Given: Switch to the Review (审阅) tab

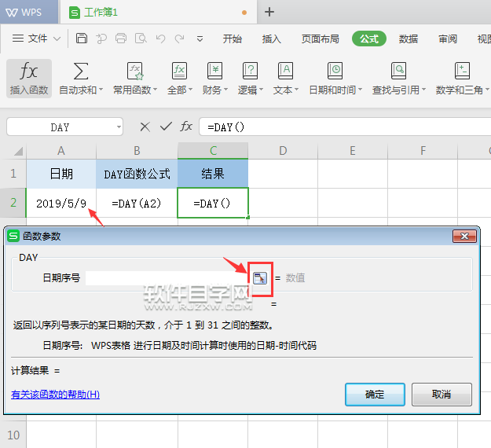Looking at the screenshot, I should (448, 39).
